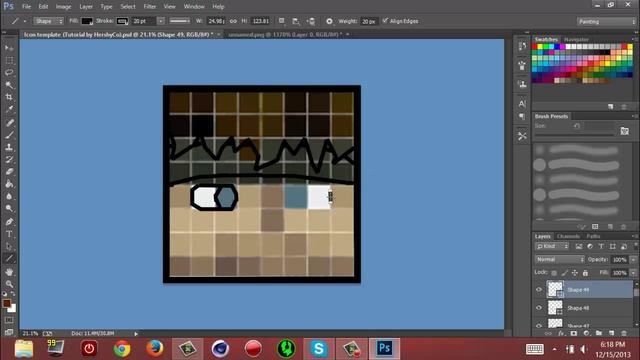640x360 pixels.
Task: Select the Brush tool
Action: pos(9,135)
